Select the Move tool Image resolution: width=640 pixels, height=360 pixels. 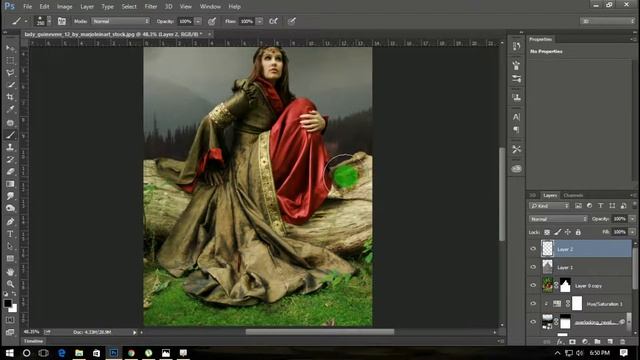click(10, 48)
